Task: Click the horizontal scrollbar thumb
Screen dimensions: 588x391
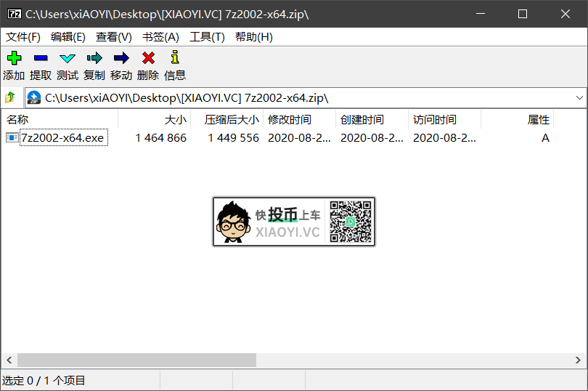Action: [137, 360]
